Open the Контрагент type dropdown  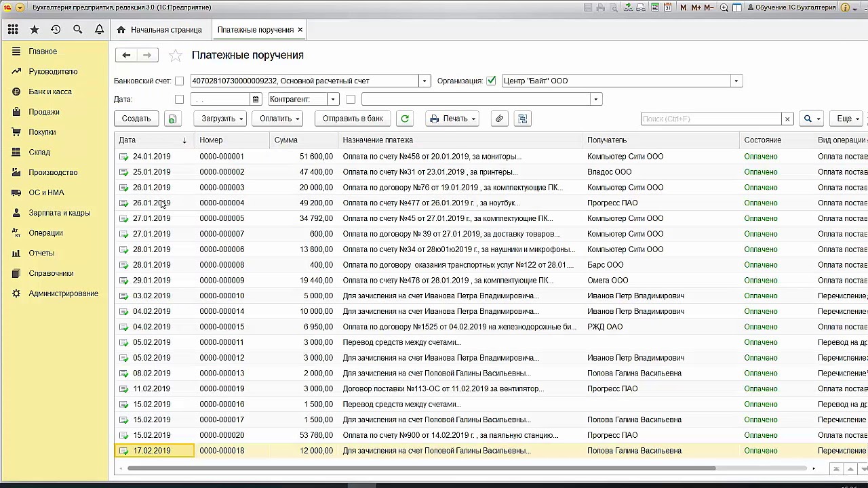tap(333, 99)
